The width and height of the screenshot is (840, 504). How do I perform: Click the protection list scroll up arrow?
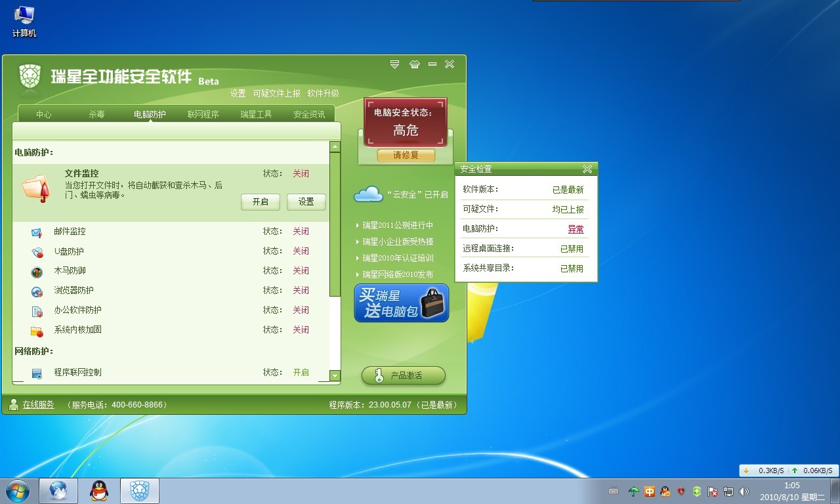click(x=335, y=147)
